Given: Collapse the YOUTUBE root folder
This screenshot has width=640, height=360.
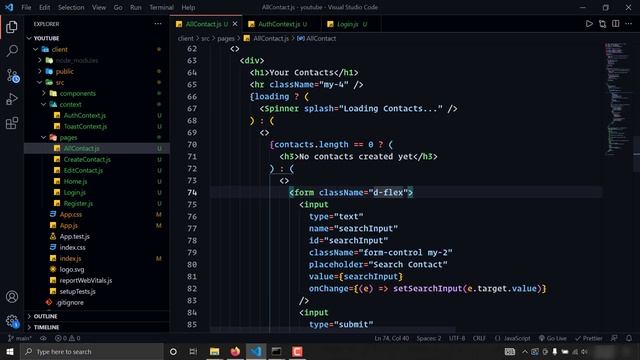Looking at the screenshot, I should (x=29, y=38).
